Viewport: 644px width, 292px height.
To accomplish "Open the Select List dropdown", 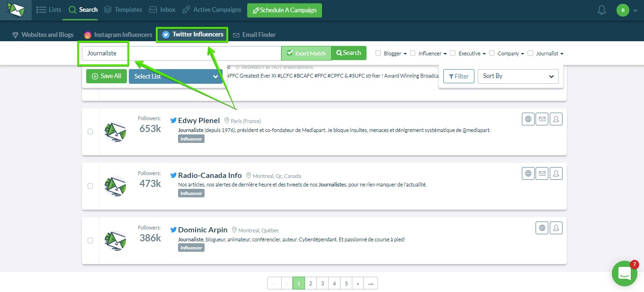I will coord(176,76).
